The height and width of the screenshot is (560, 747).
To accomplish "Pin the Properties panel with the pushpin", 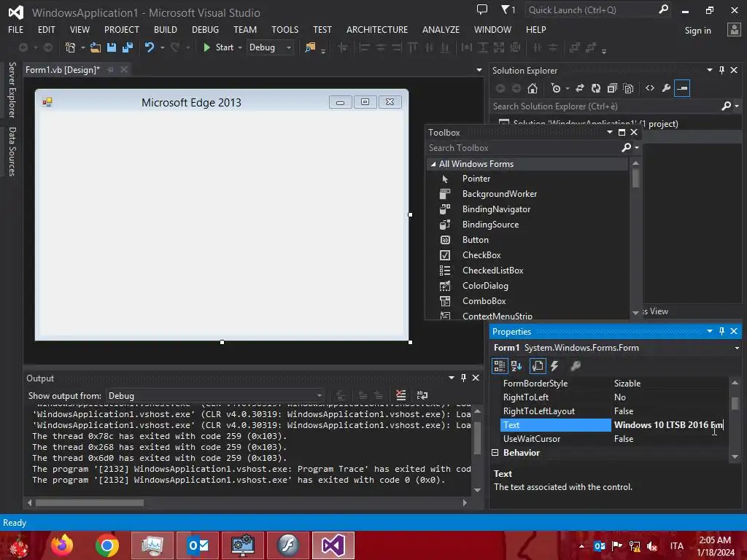I will click(x=721, y=331).
